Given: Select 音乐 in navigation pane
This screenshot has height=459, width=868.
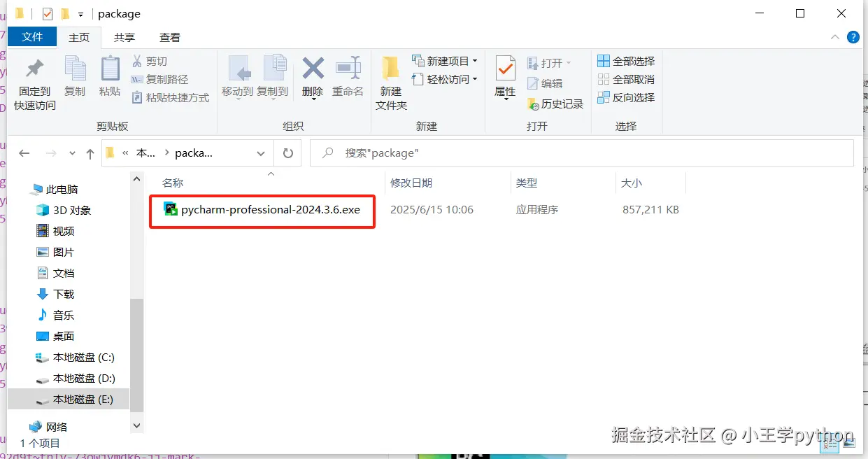Looking at the screenshot, I should 64,315.
